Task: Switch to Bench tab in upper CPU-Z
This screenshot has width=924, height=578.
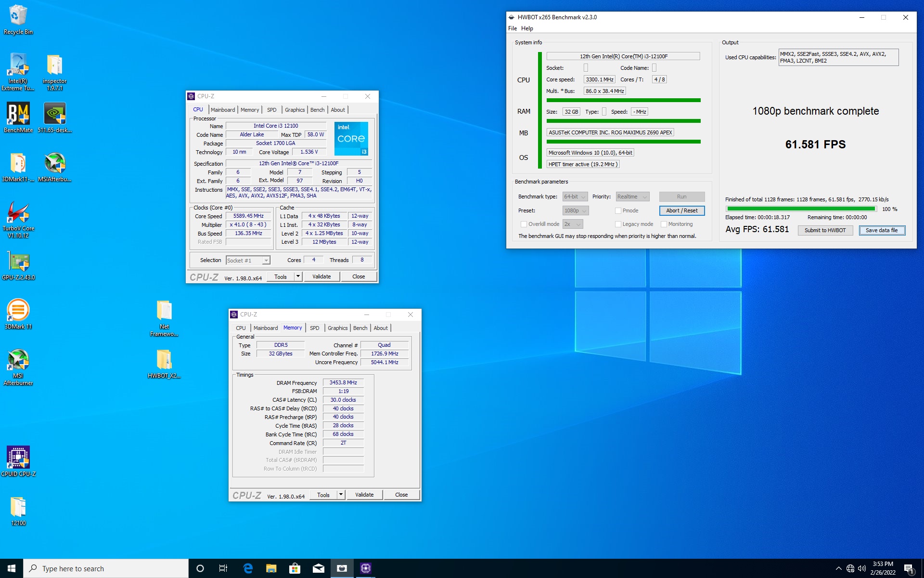Action: (x=317, y=110)
